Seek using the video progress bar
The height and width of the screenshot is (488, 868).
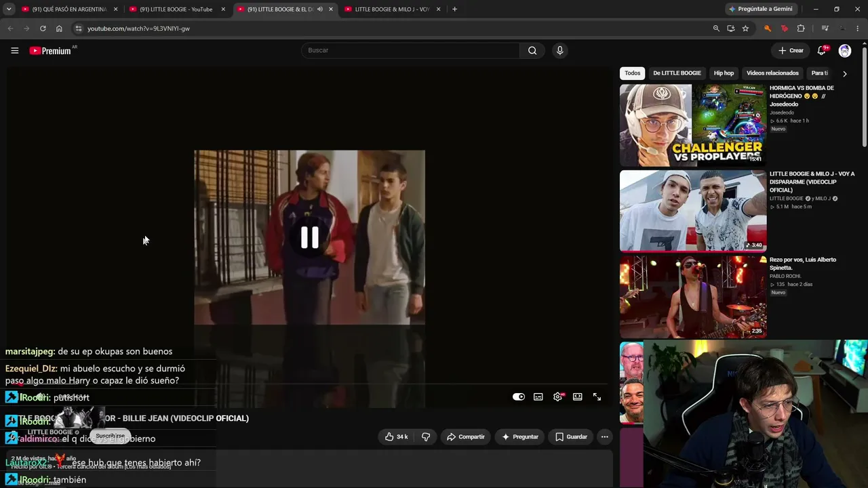tap(310, 385)
